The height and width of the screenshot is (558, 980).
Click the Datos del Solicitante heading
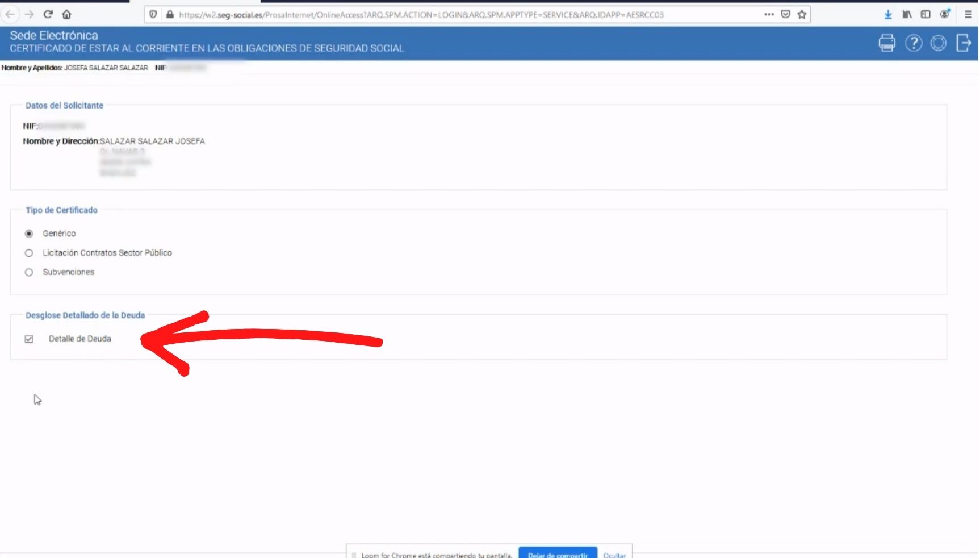point(64,106)
